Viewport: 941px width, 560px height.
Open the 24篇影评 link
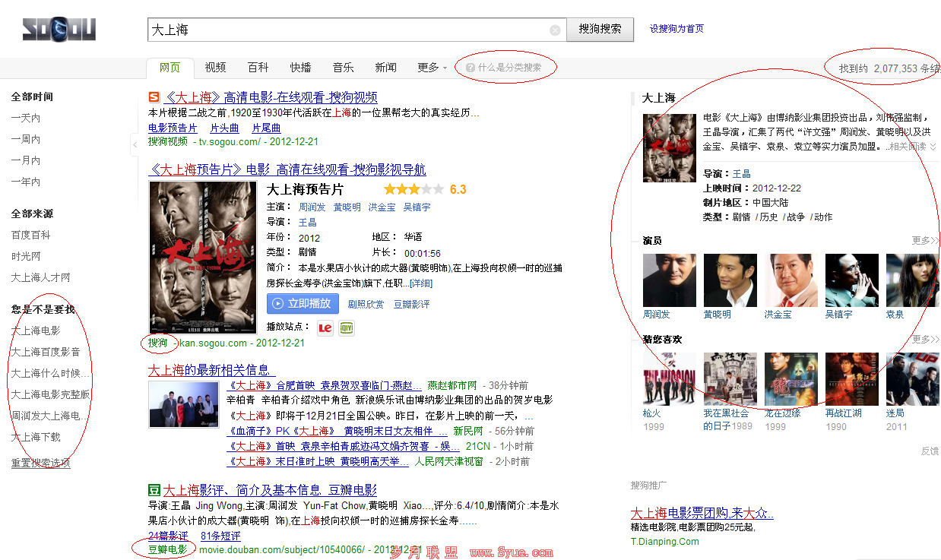(168, 536)
